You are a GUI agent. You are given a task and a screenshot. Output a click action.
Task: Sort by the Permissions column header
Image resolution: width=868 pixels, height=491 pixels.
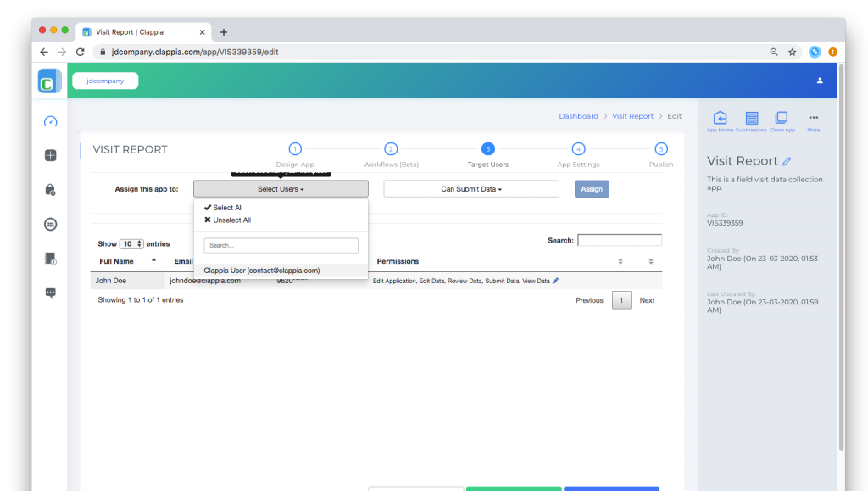click(x=398, y=261)
